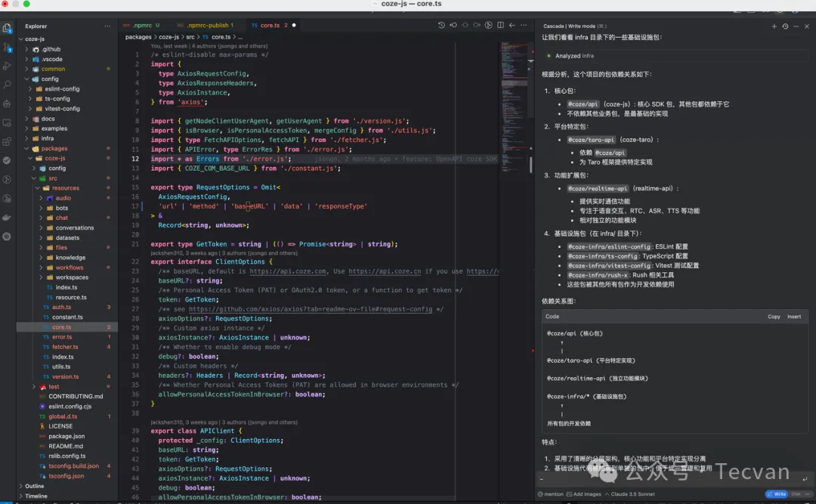The height and width of the screenshot is (504, 816).
Task: Expand the Timeline section in Explorer
Action: pyautogui.click(x=36, y=496)
